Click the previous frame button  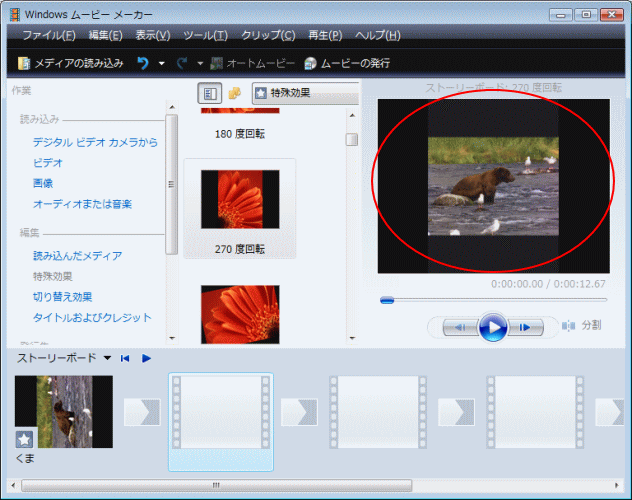click(460, 328)
